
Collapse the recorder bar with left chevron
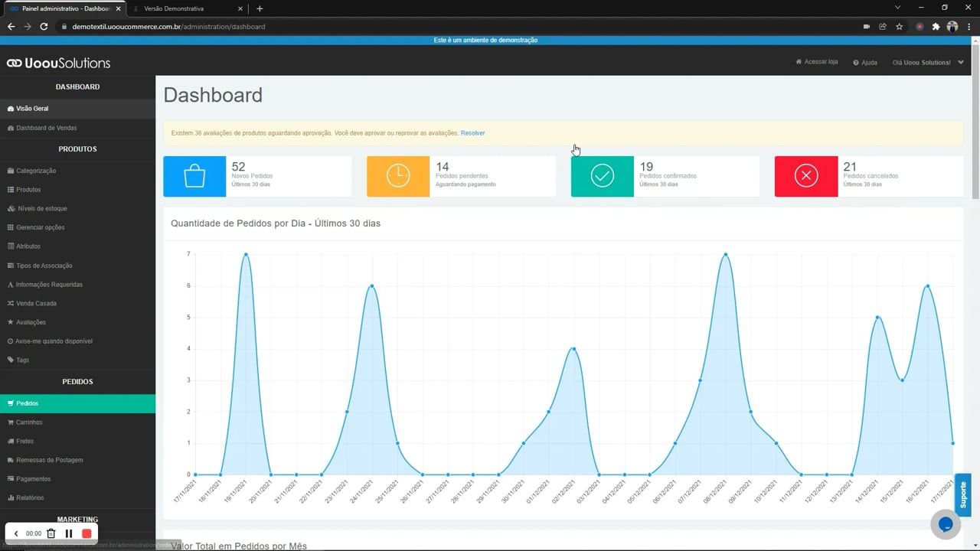coord(16,533)
